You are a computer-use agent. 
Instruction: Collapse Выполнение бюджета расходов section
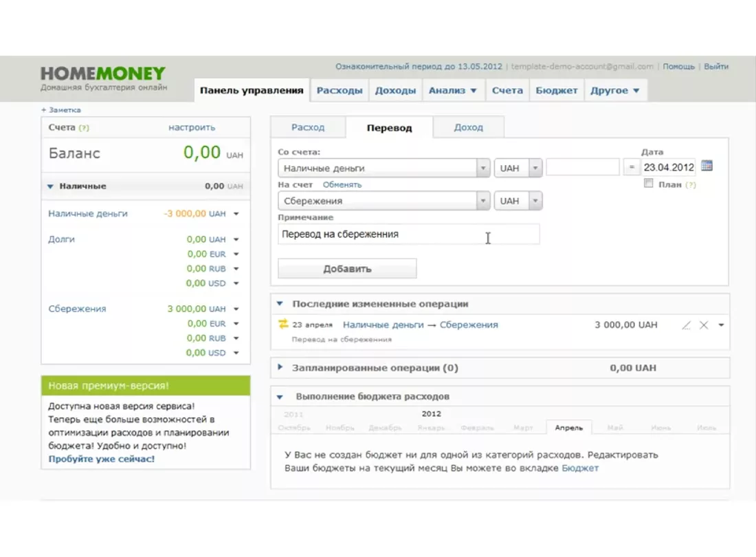pyautogui.click(x=280, y=397)
